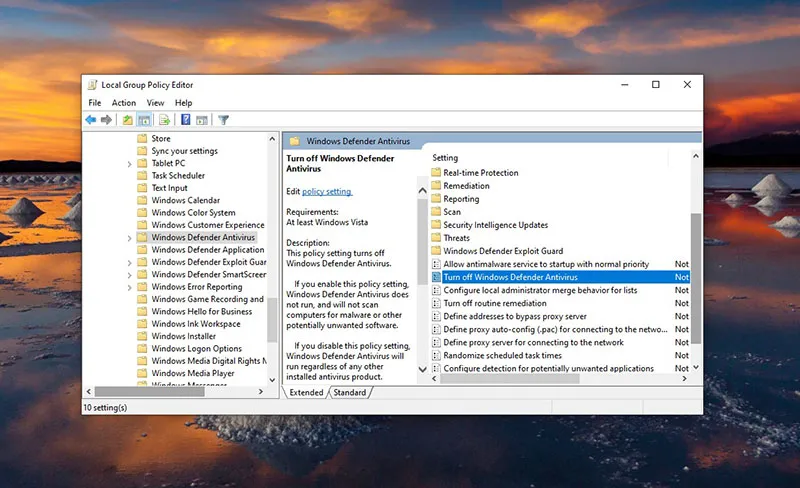
Task: Click the 'policy setting' edit link
Action: tap(327, 191)
